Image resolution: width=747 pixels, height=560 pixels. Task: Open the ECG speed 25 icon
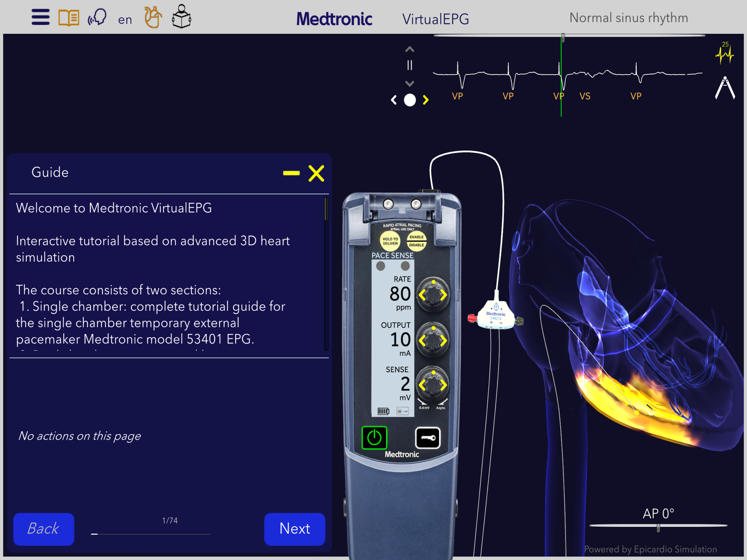(725, 53)
